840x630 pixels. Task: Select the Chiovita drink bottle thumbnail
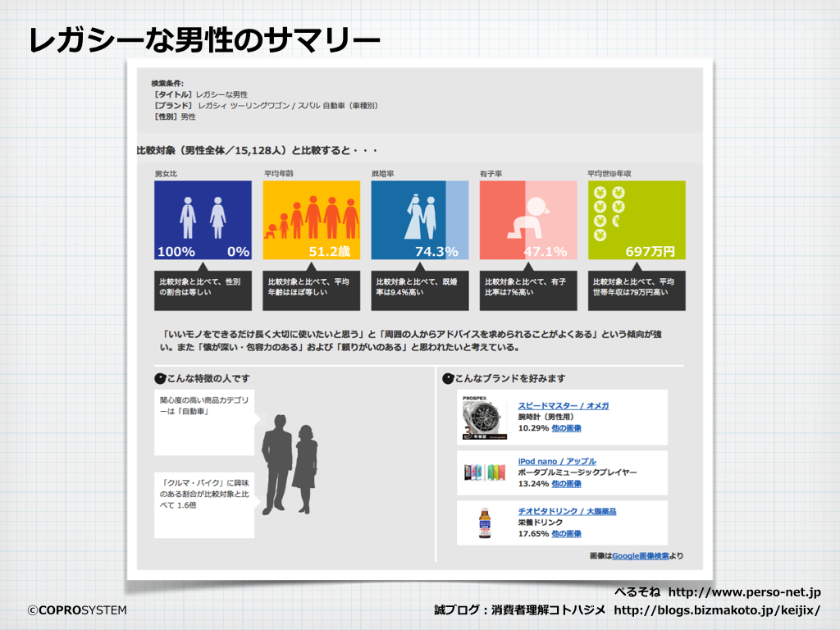pyautogui.click(x=485, y=523)
